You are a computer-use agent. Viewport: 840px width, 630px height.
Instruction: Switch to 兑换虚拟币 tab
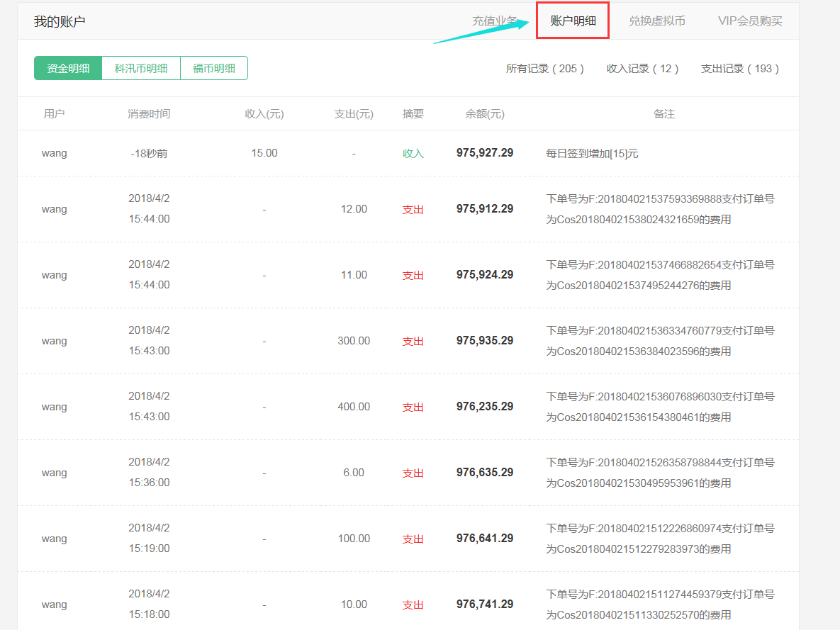coord(656,21)
